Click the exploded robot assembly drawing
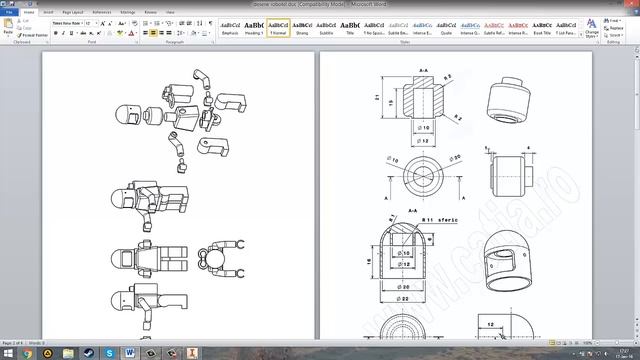 click(181, 121)
